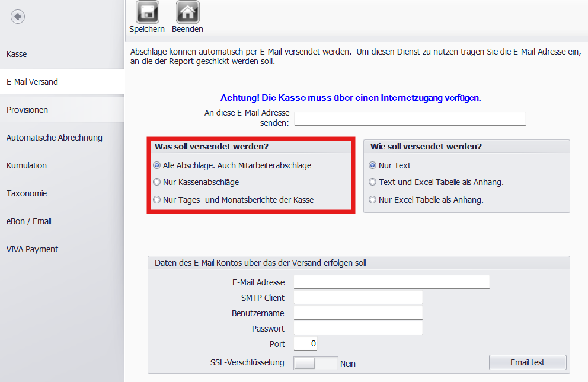Click the account E-Mail Adresse field
Screen dimensions: 588x382
pyautogui.click(x=391, y=282)
